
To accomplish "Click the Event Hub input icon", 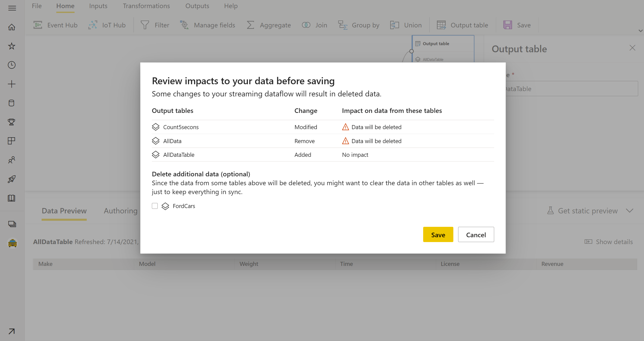I will tap(38, 25).
